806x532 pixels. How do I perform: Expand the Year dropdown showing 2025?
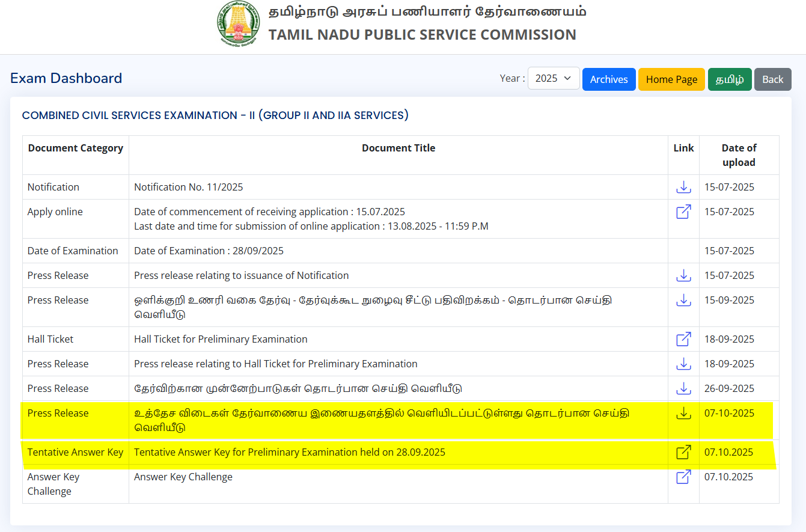tap(553, 79)
